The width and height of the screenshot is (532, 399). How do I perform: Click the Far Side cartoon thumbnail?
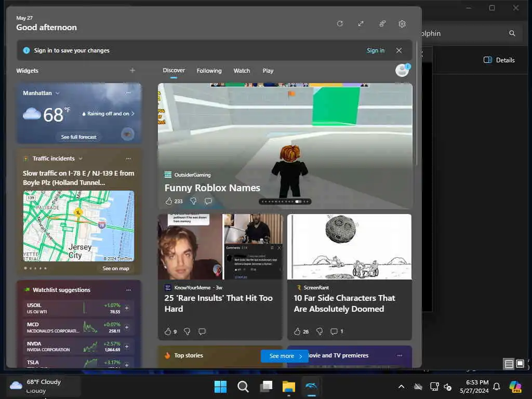350,247
